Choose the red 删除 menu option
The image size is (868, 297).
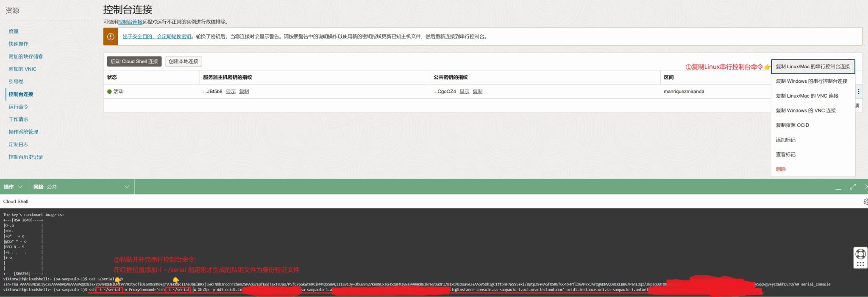[780, 169]
